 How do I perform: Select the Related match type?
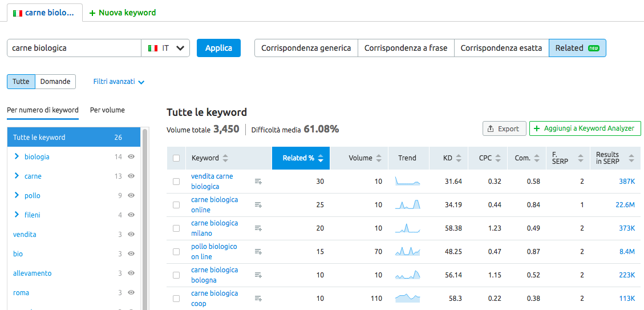click(x=577, y=48)
